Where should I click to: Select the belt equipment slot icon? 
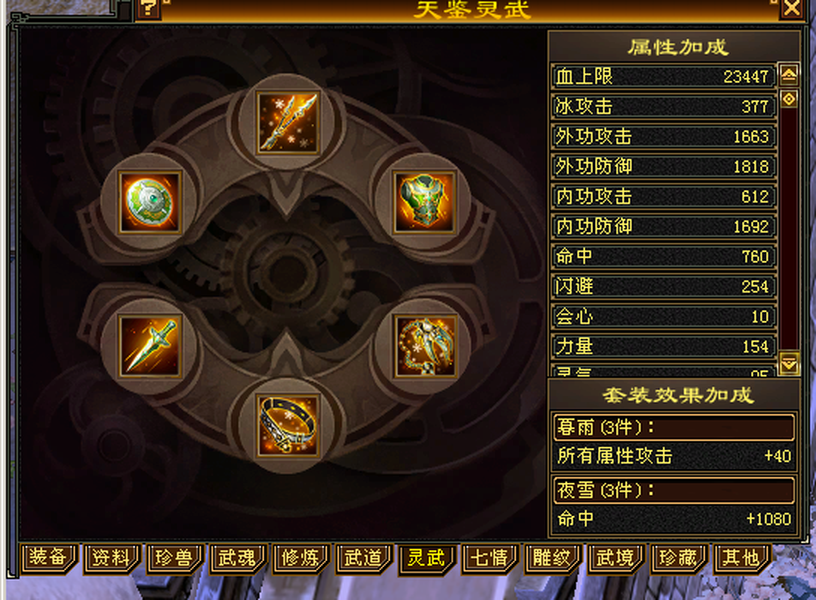(288, 425)
